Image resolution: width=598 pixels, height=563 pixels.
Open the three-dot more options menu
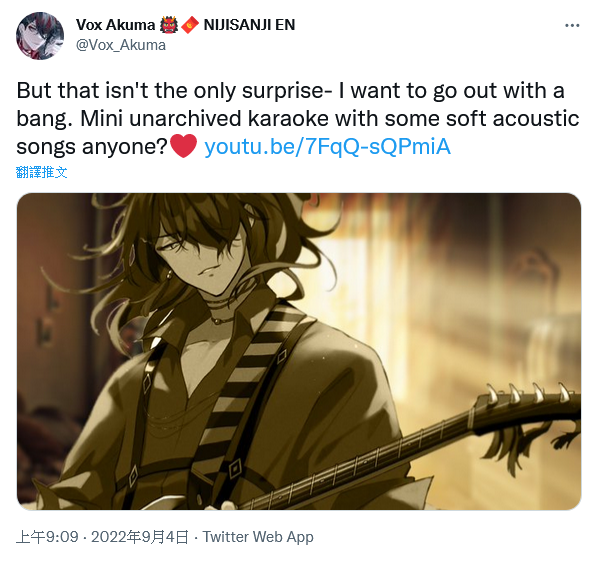pos(572,26)
